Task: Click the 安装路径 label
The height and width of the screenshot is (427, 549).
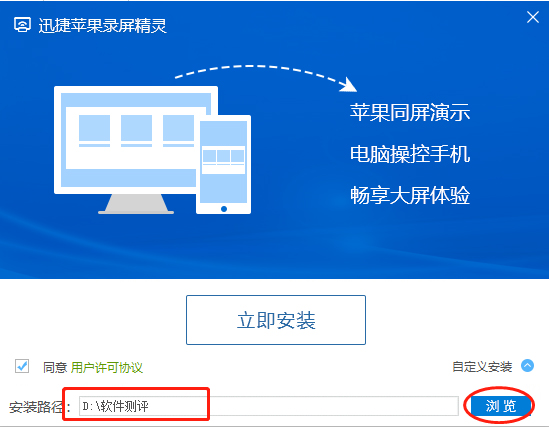Action: pyautogui.click(x=36, y=407)
